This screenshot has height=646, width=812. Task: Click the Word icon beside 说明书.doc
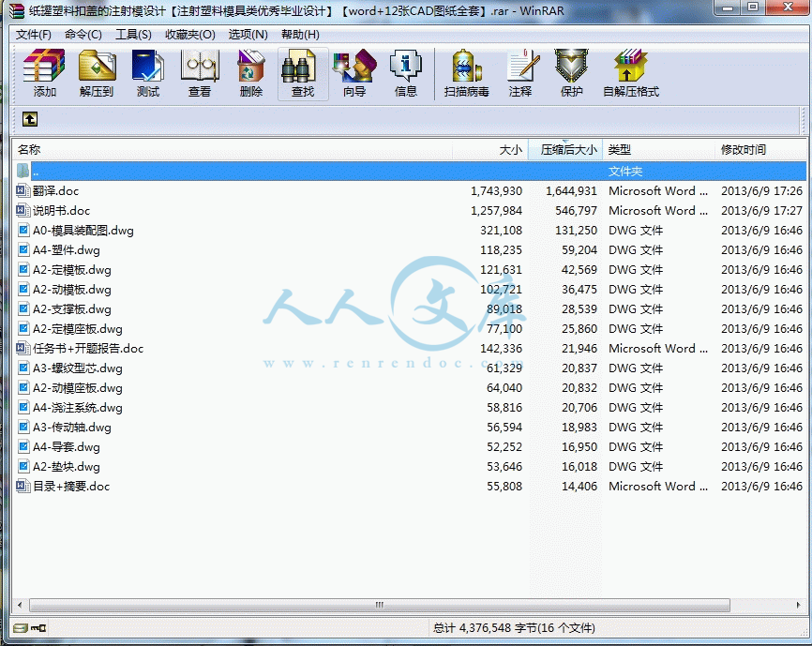(x=22, y=210)
